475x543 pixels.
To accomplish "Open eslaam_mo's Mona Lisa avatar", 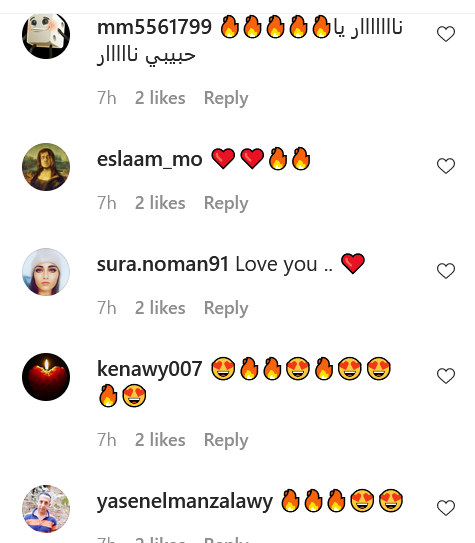I will pyautogui.click(x=46, y=167).
